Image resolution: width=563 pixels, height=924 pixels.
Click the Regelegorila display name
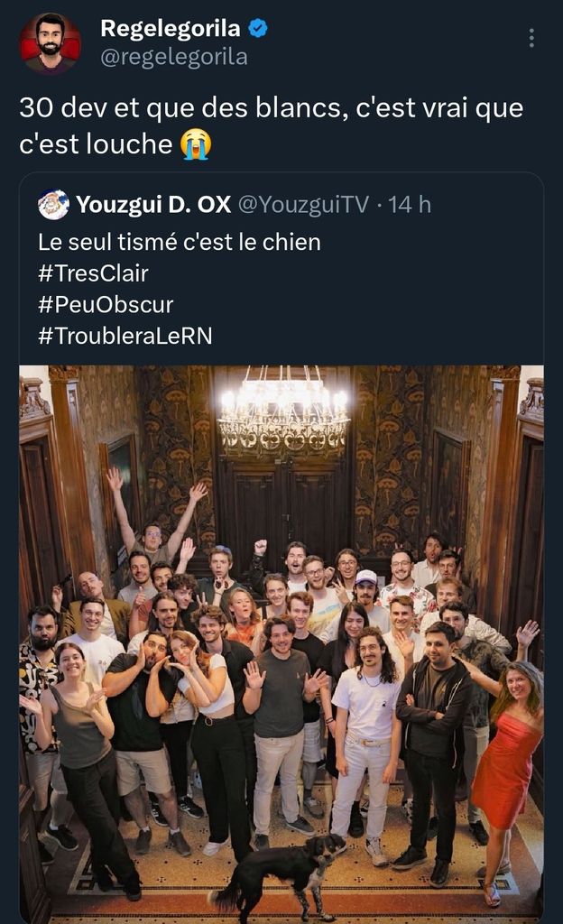(170, 28)
